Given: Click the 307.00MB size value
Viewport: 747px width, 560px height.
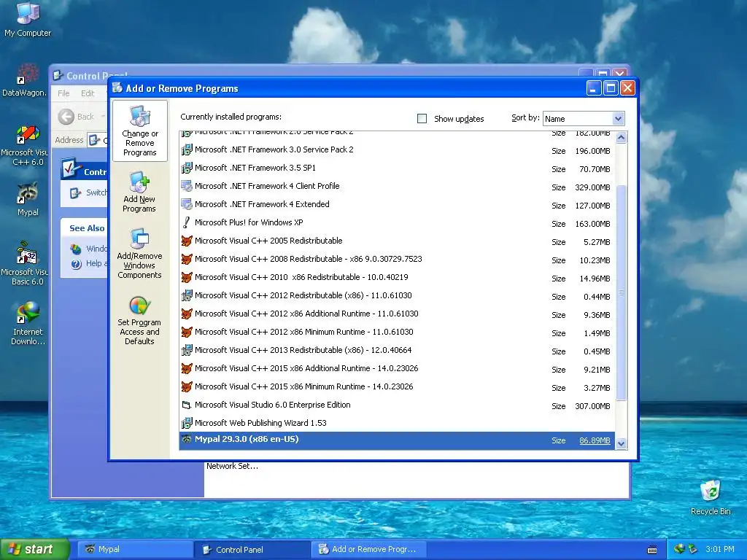Looking at the screenshot, I should coord(592,406).
